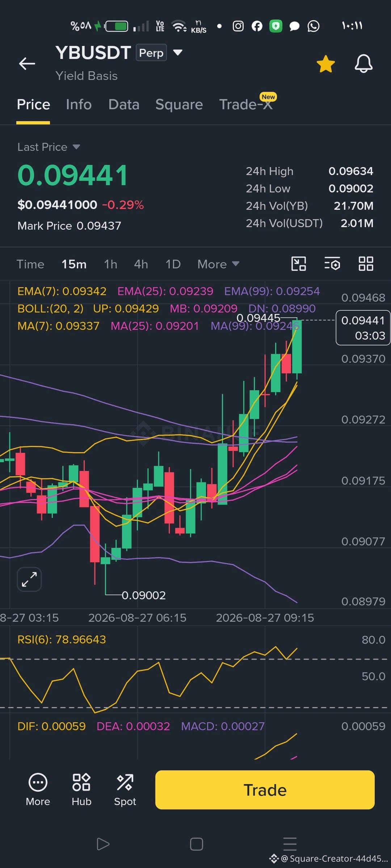The height and width of the screenshot is (868, 391).
Task: Tap the 24h Vol(YB) value 21.70M
Action: click(354, 206)
